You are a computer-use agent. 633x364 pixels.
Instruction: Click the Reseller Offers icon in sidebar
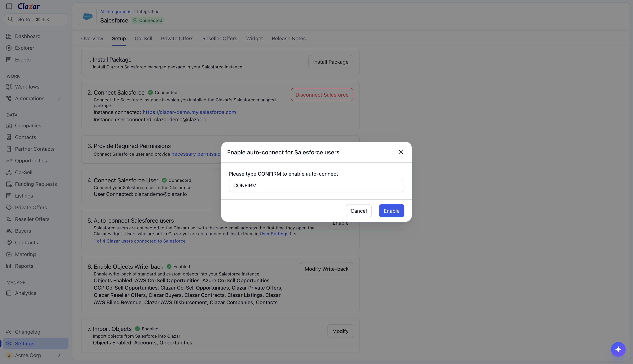(x=9, y=219)
